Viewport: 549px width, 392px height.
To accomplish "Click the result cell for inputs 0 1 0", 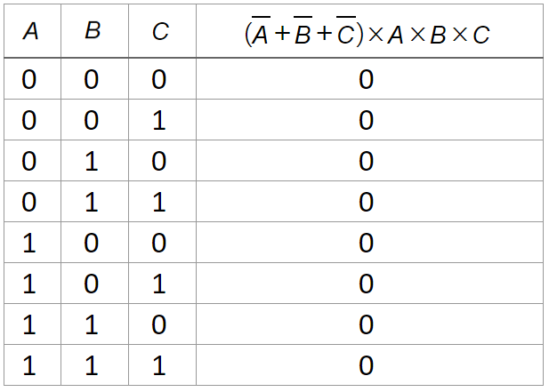I will pos(366,162).
